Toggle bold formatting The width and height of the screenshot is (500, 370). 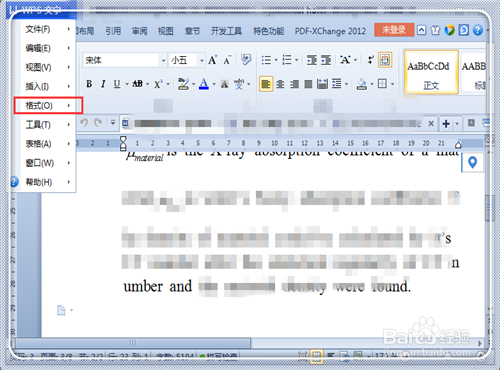[89, 84]
